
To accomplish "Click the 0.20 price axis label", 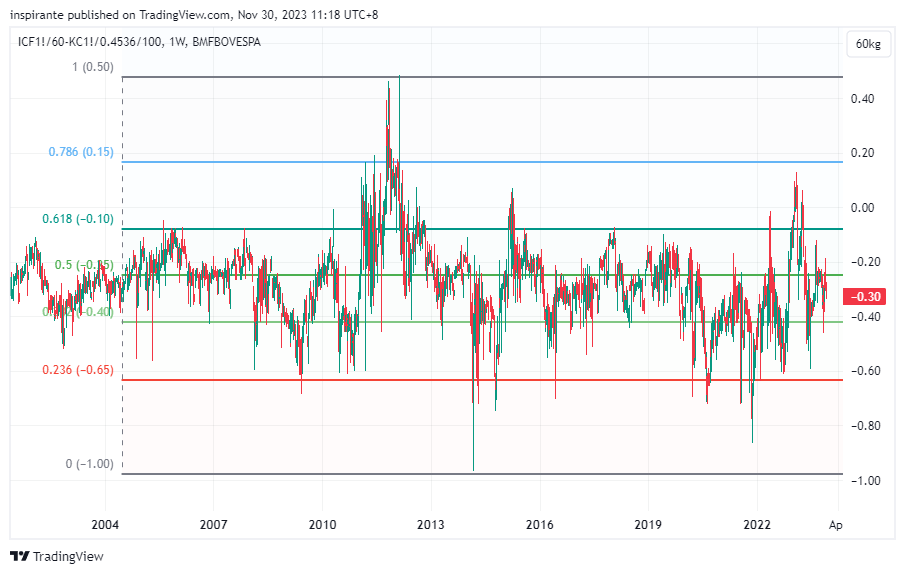I will [x=862, y=153].
